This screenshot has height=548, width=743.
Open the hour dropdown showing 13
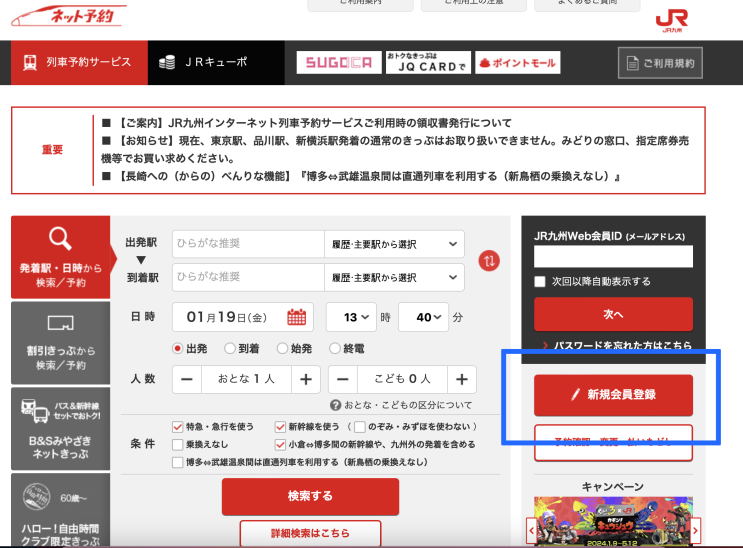coord(351,317)
